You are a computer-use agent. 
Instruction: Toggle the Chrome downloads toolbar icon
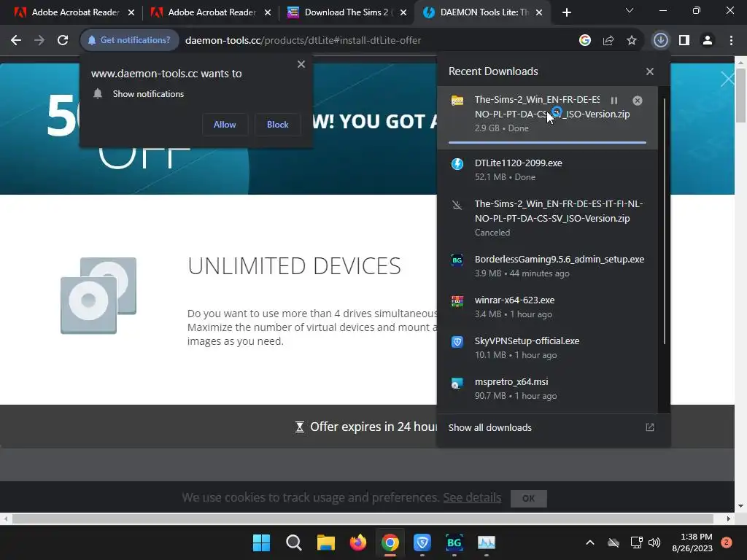660,41
